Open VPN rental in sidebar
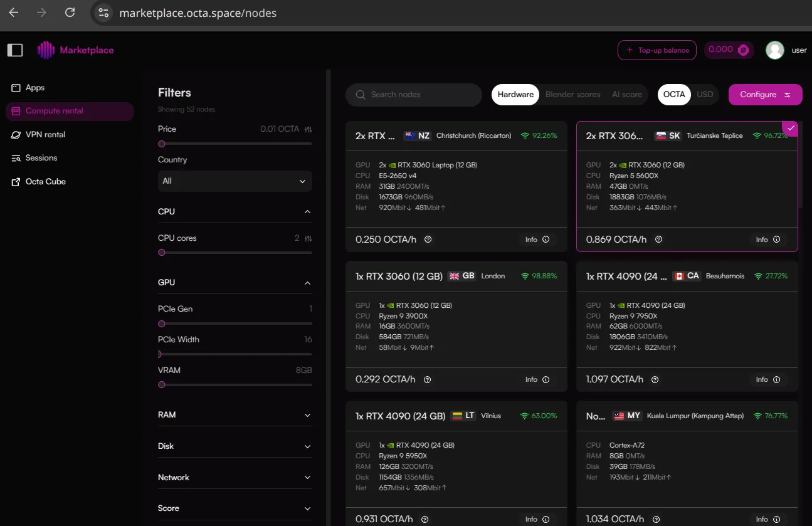 (x=70, y=135)
